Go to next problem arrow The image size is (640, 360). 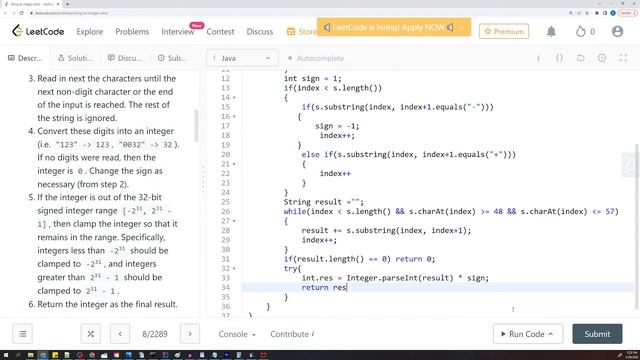[x=190, y=334]
